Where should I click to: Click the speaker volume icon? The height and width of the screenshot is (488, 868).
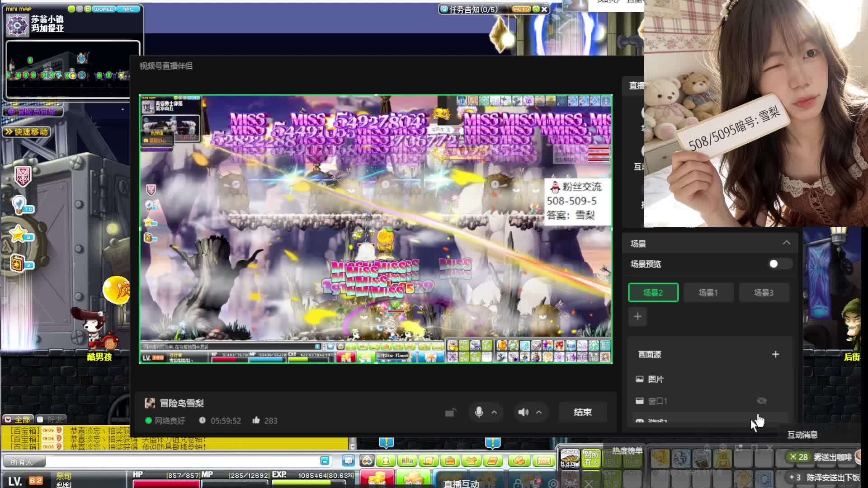coord(523,412)
